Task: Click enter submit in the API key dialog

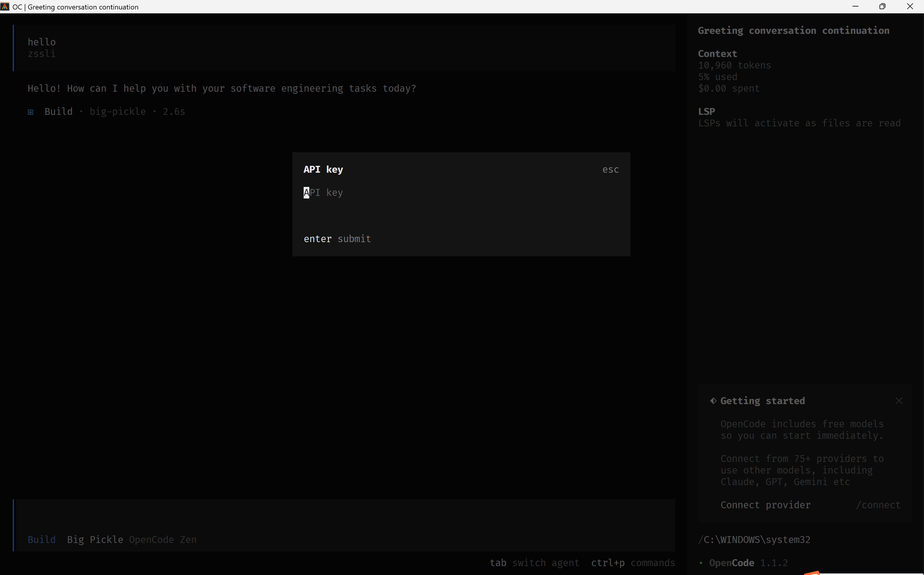Action: pyautogui.click(x=337, y=239)
